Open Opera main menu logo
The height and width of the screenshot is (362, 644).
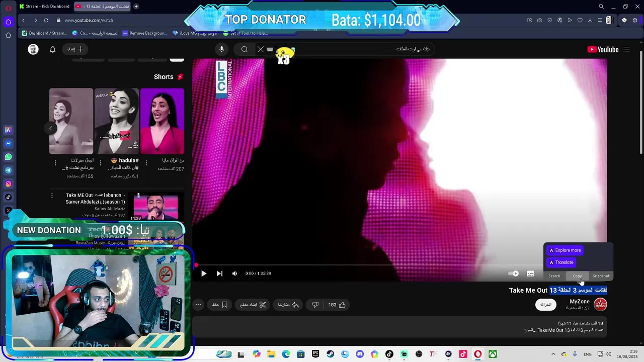tap(8, 7)
